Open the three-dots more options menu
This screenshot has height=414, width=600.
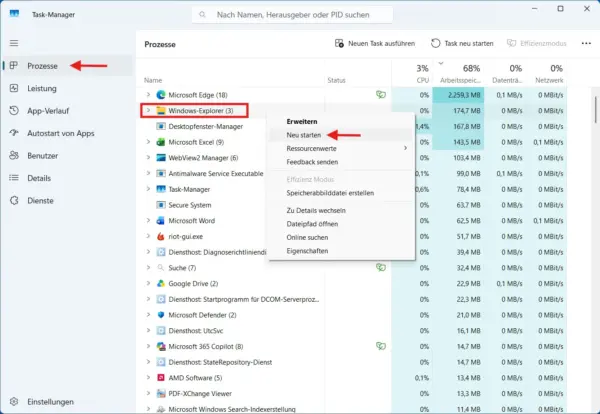click(x=586, y=43)
